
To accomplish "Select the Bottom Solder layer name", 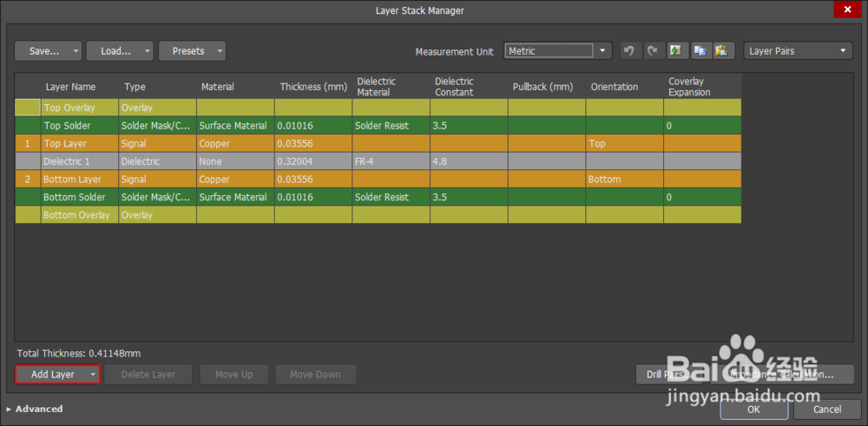I will [x=80, y=197].
